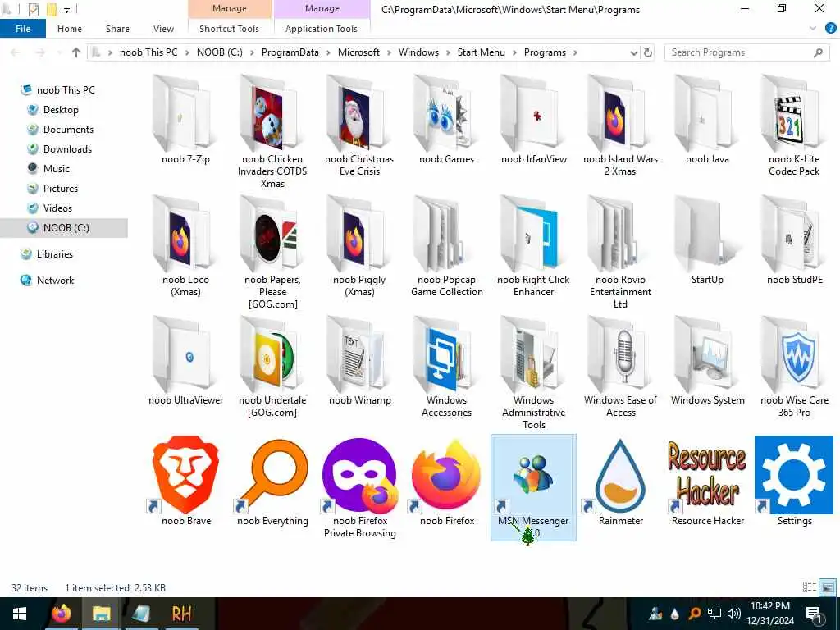
Task: Open noob Rovio Entertainment Ltd folder
Action: (x=620, y=252)
